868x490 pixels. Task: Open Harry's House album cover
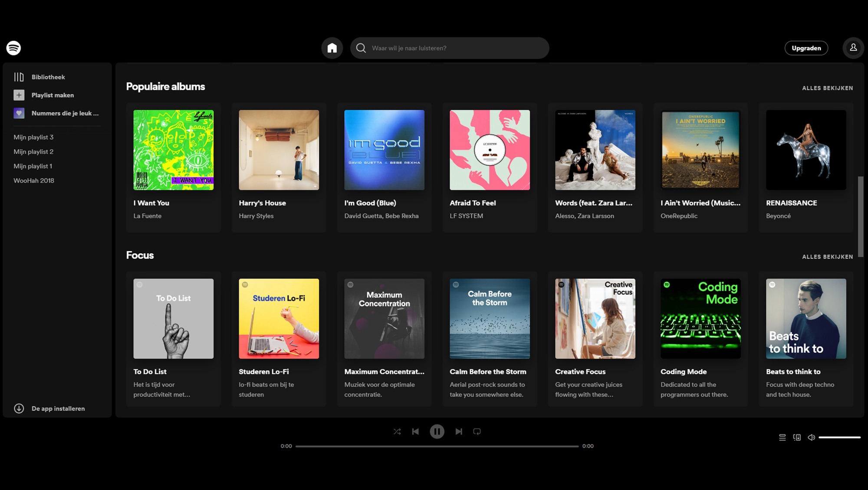(x=279, y=150)
